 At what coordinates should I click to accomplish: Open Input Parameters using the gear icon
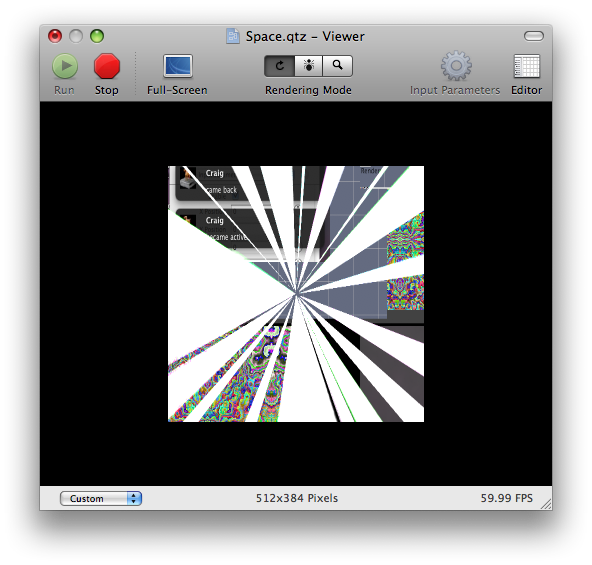tap(456, 66)
